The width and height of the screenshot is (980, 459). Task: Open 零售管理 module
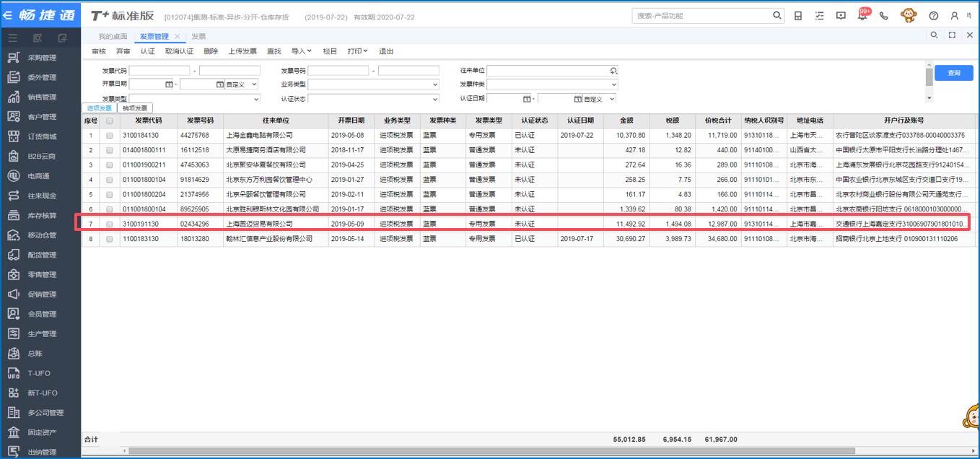[x=42, y=275]
